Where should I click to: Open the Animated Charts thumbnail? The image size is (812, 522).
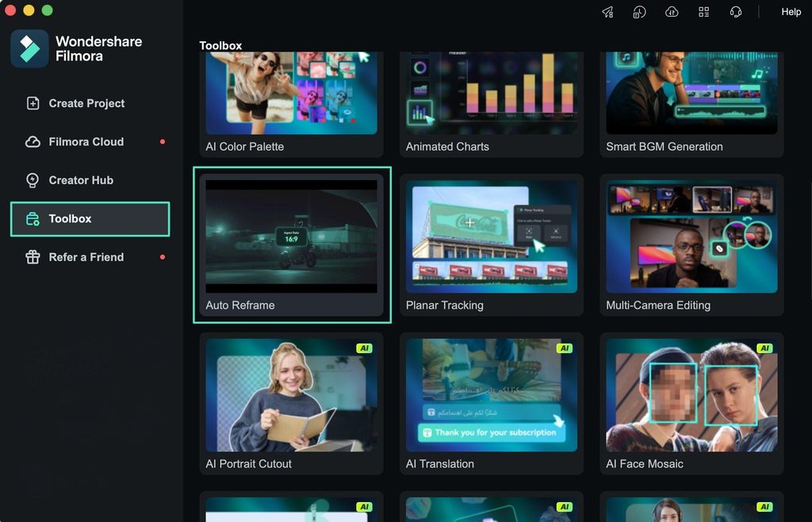tap(492, 93)
